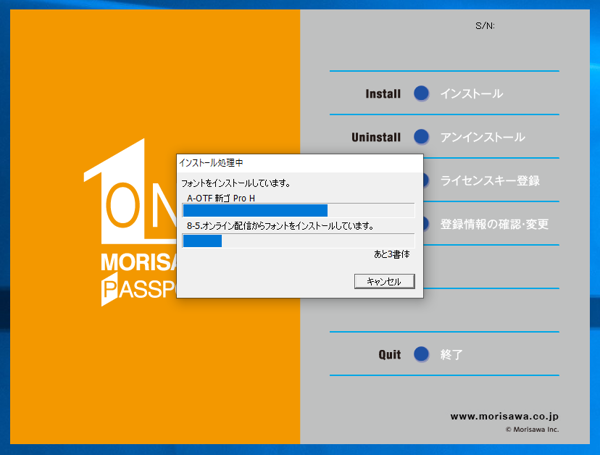Choose 終了 to quit
600x455 pixels.
click(452, 354)
